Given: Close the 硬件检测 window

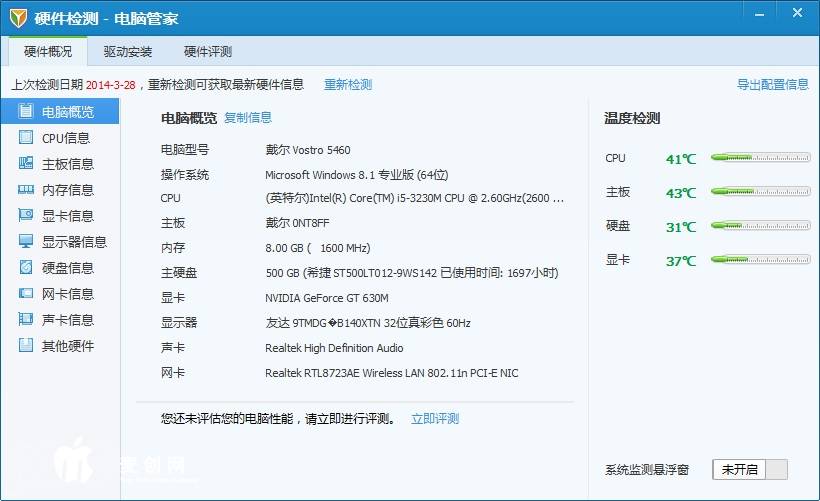Looking at the screenshot, I should [798, 13].
